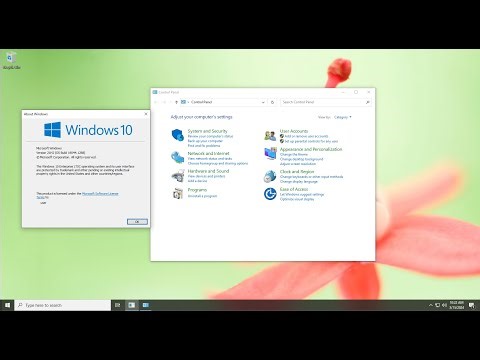Click the refresh icon beside the address bar
This screenshot has width=480, height=360.
[272, 102]
